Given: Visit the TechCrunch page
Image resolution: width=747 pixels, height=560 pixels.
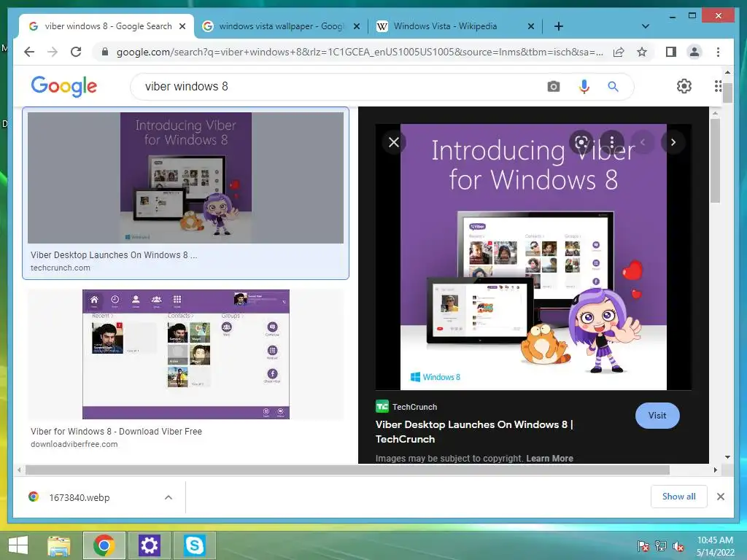Looking at the screenshot, I should 657,415.
